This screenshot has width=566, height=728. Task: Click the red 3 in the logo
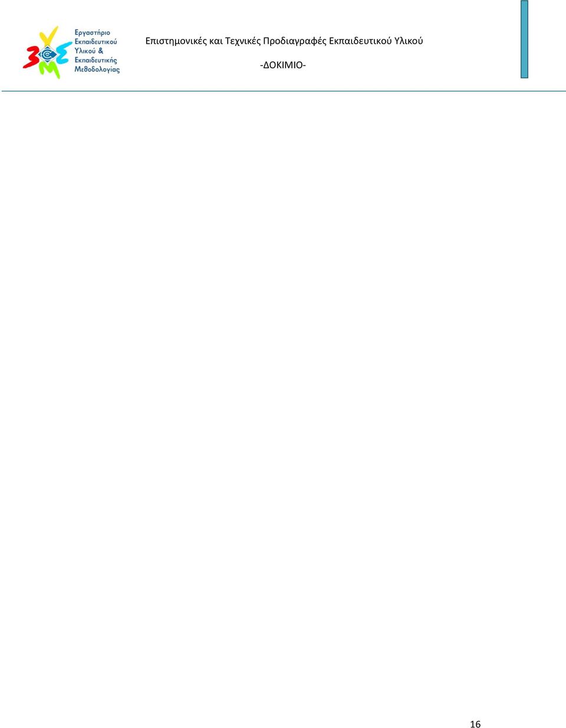pyautogui.click(x=31, y=57)
